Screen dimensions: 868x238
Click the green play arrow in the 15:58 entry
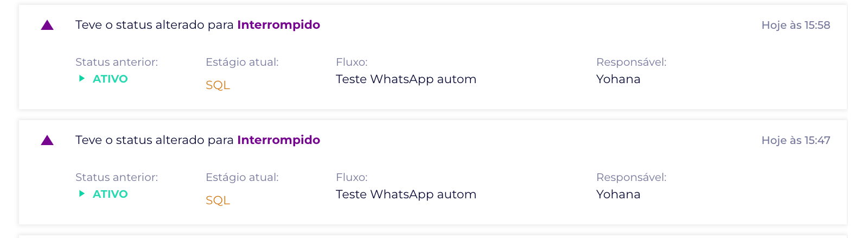pos(82,79)
